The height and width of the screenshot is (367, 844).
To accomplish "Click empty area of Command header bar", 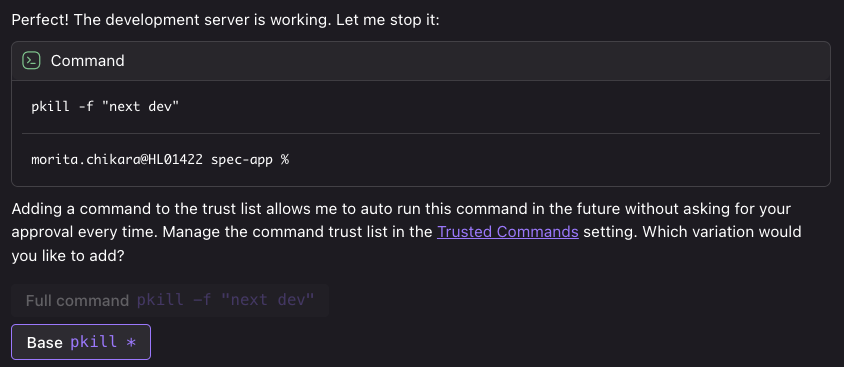I will tap(474, 61).
